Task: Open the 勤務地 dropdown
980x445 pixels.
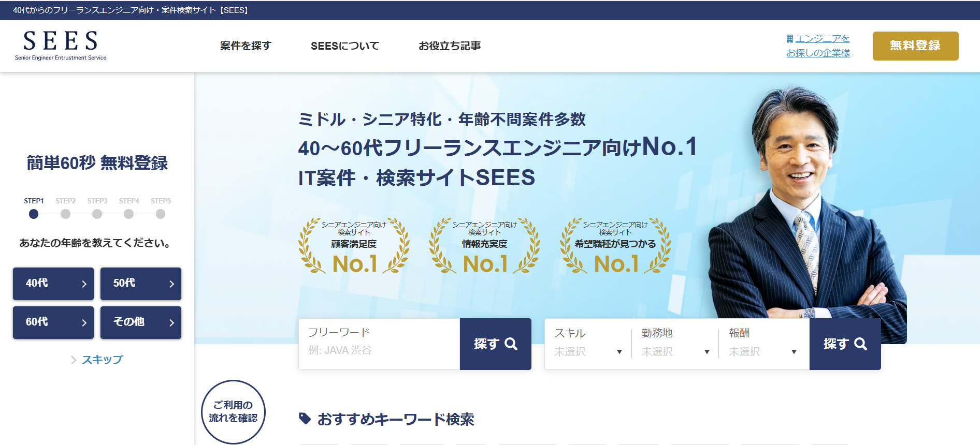Action: pos(675,351)
